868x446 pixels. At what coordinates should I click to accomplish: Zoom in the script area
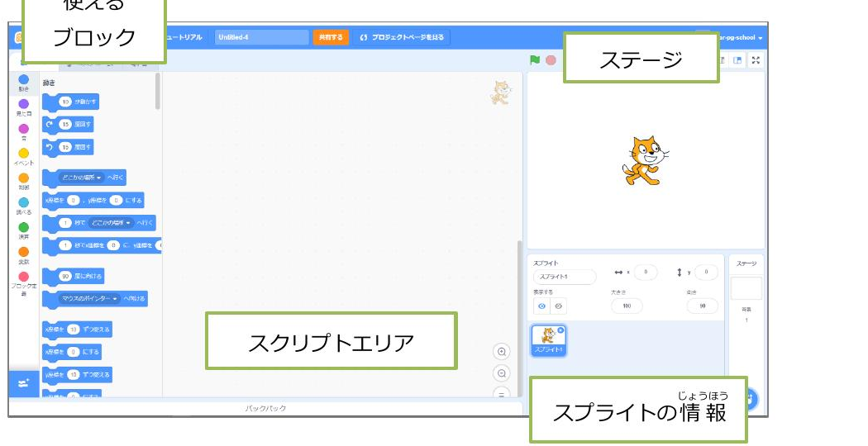502,352
